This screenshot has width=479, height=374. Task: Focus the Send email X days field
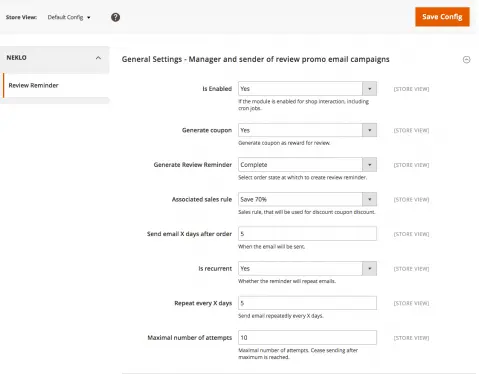coord(307,234)
